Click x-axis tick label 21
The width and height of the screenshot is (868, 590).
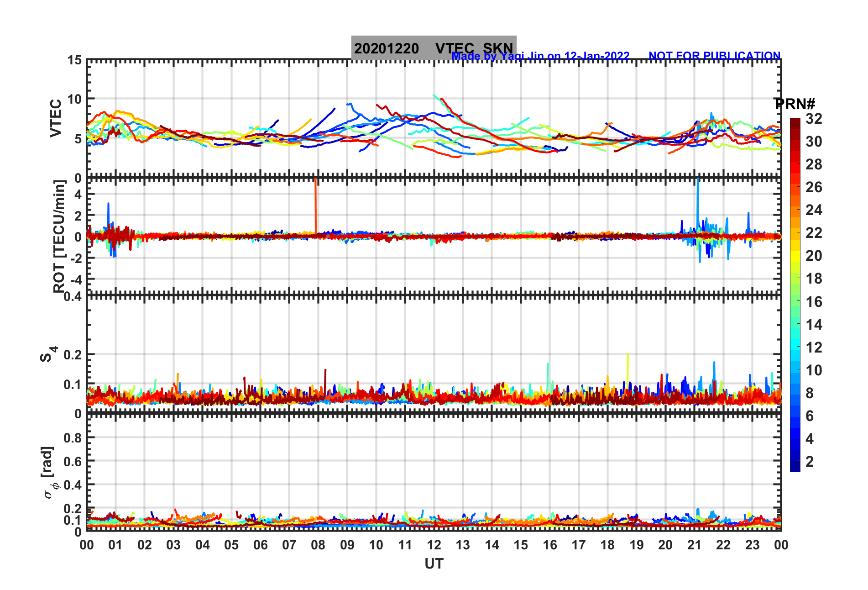[x=695, y=545]
